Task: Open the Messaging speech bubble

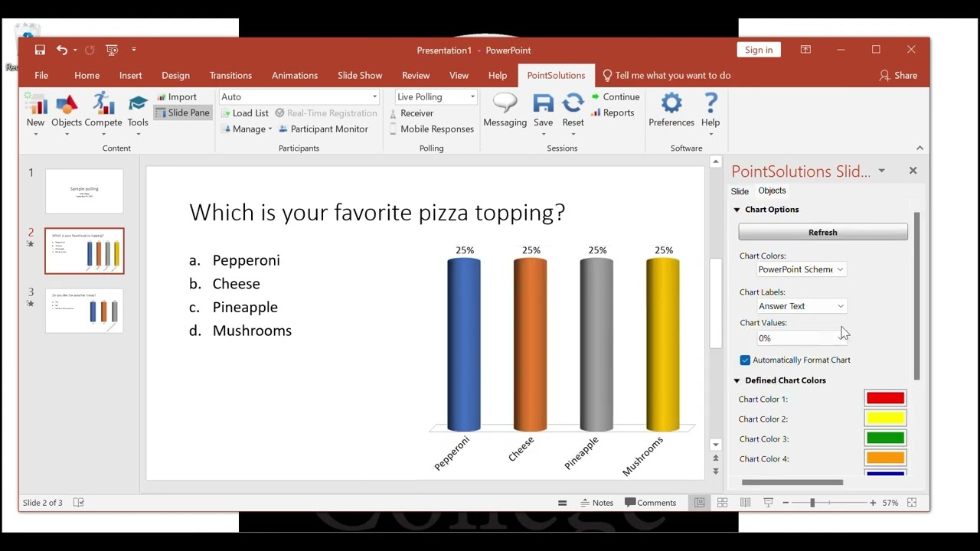Action: [505, 110]
